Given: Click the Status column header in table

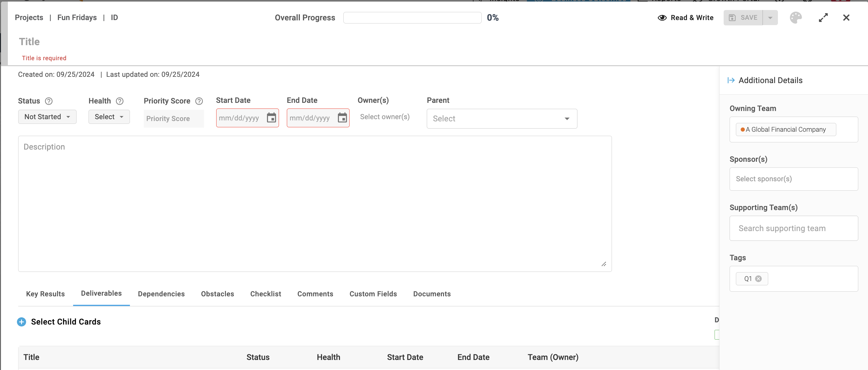Looking at the screenshot, I should [x=258, y=357].
